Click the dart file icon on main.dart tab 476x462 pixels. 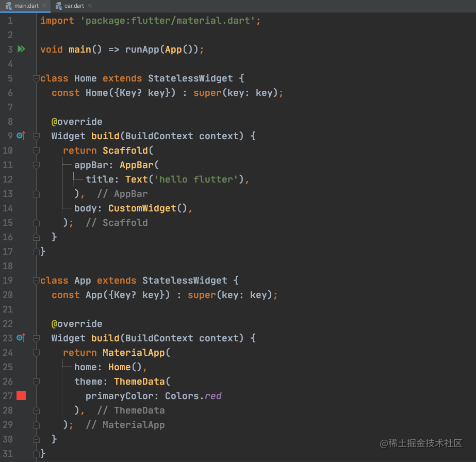point(8,6)
